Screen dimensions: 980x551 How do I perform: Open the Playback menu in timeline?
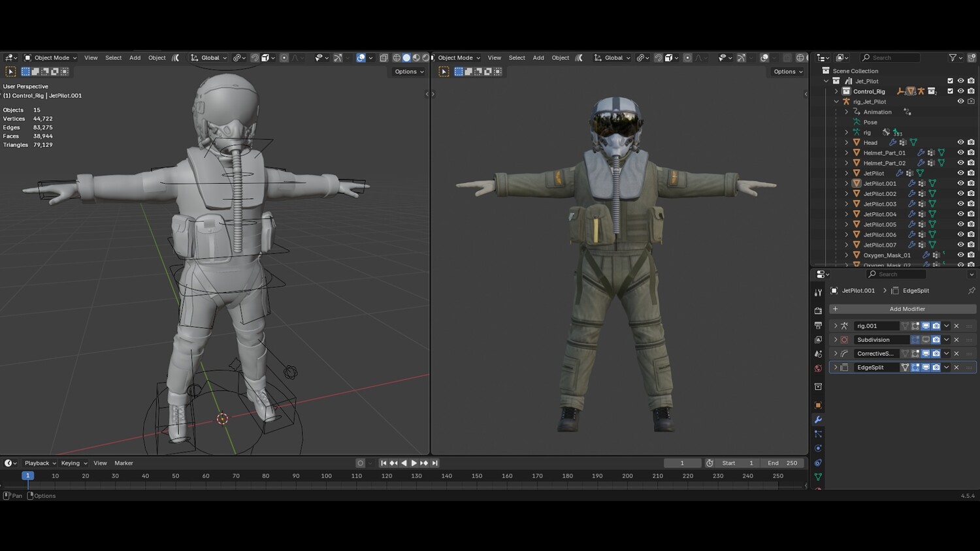click(40, 463)
